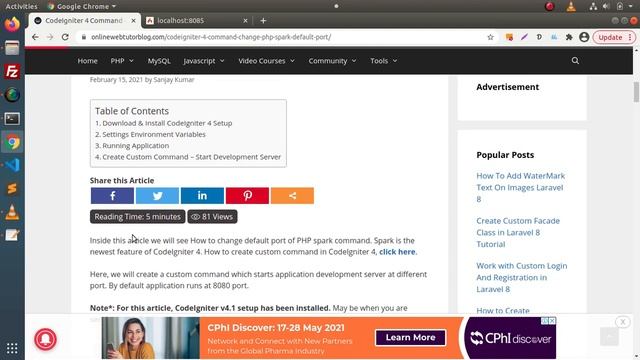Go forward in browser history
640x360 pixels.
tap(50, 37)
